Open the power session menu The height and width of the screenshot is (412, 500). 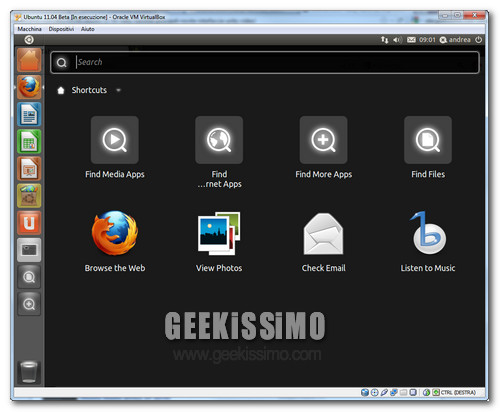coord(479,40)
